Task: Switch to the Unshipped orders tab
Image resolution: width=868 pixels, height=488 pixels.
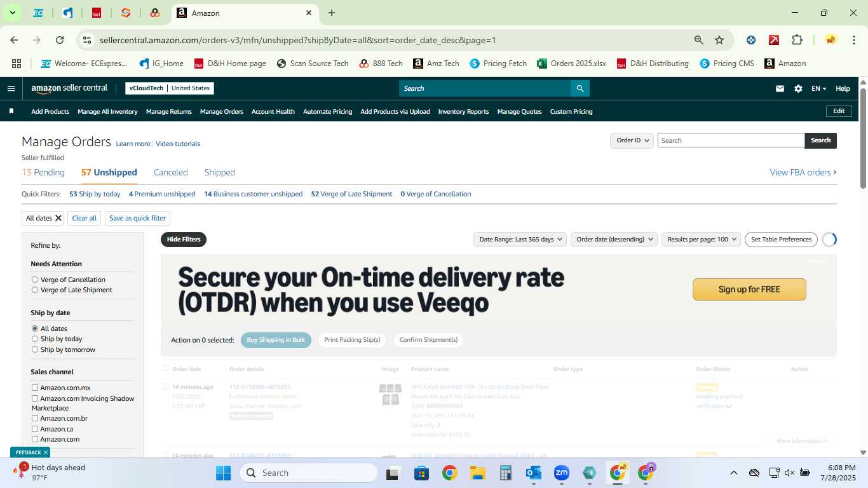Action: 109,172
